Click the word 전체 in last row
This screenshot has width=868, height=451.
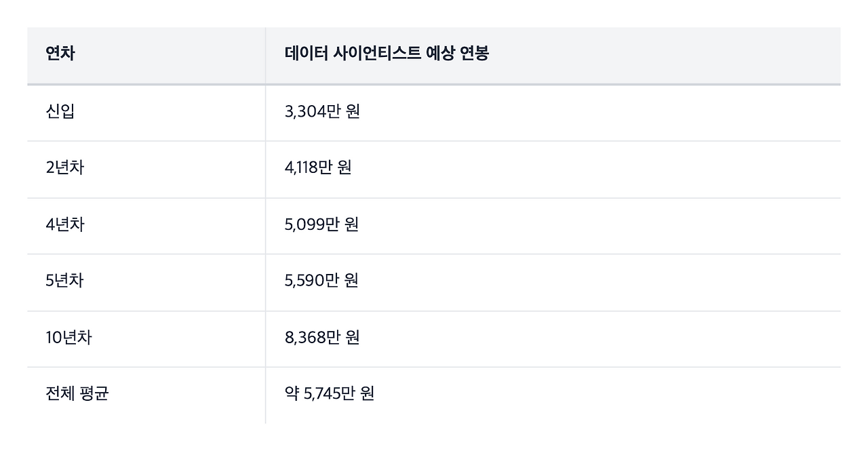[60, 393]
